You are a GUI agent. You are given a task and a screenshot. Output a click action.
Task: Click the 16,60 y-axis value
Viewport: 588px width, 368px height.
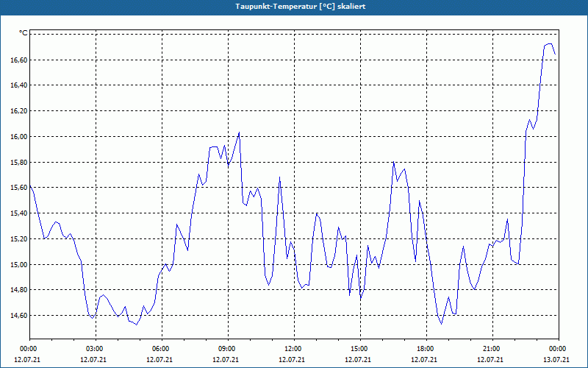pos(19,60)
